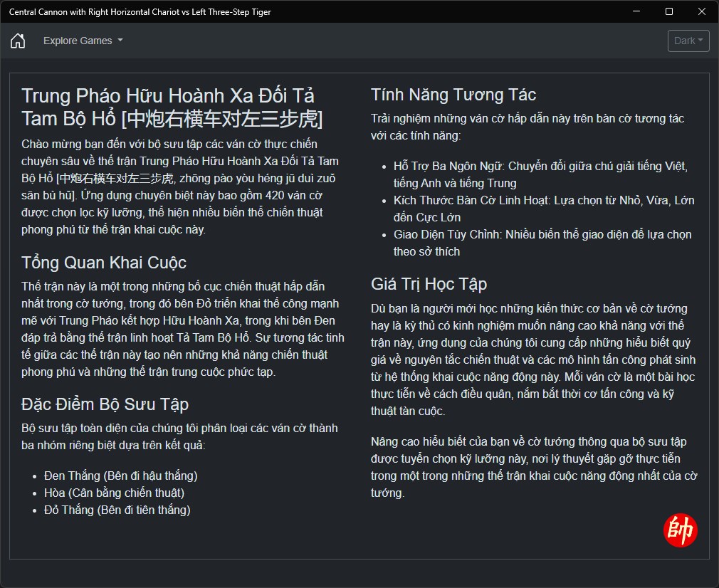
Task: Maximize the application window
Action: [x=669, y=11]
